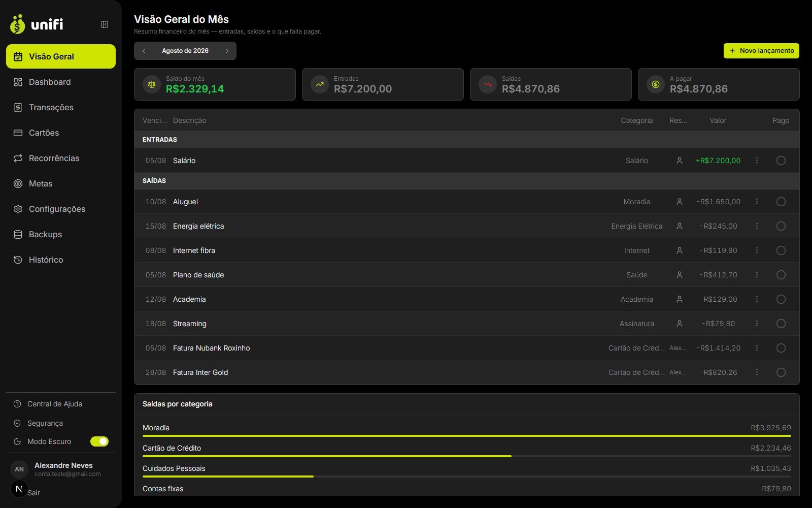812x508 pixels.
Task: Open options menu for Salário row
Action: (x=757, y=161)
